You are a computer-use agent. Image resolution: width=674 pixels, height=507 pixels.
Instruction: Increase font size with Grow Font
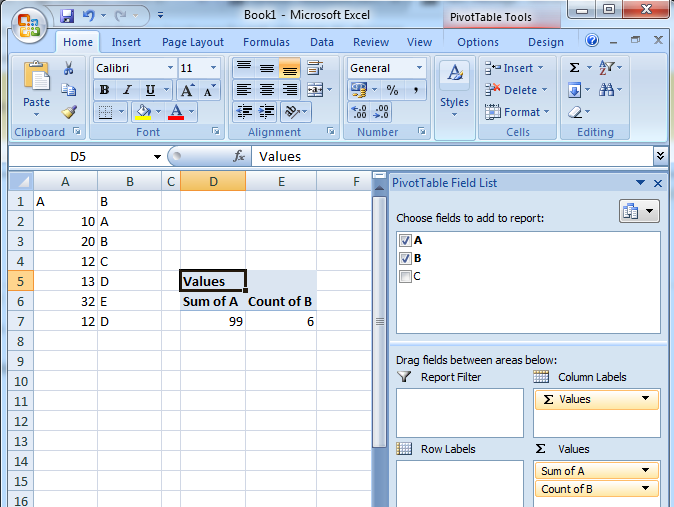point(187,90)
